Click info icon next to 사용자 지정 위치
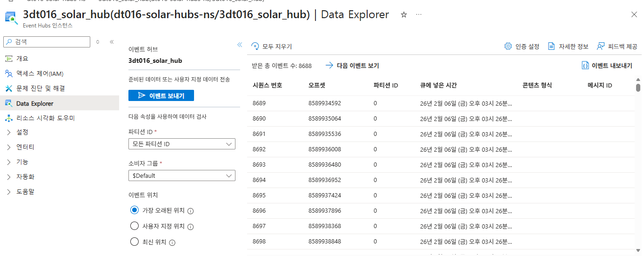 coord(190,227)
